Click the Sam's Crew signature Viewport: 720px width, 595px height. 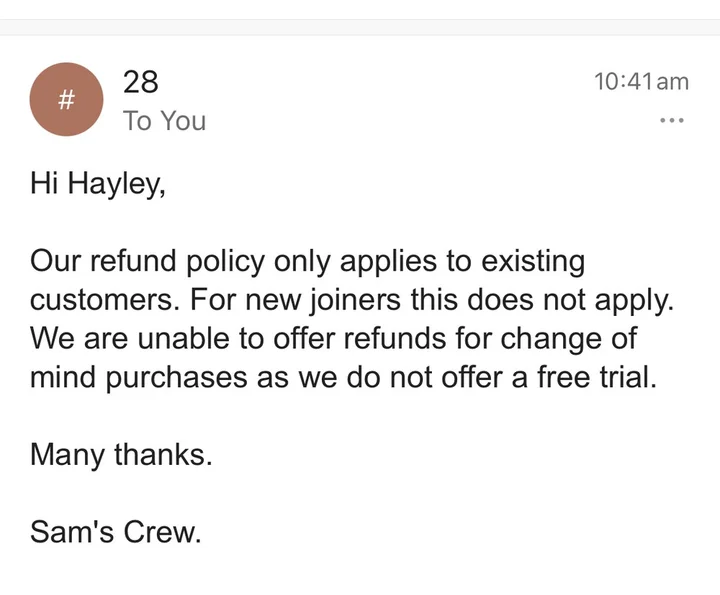pyautogui.click(x=116, y=532)
